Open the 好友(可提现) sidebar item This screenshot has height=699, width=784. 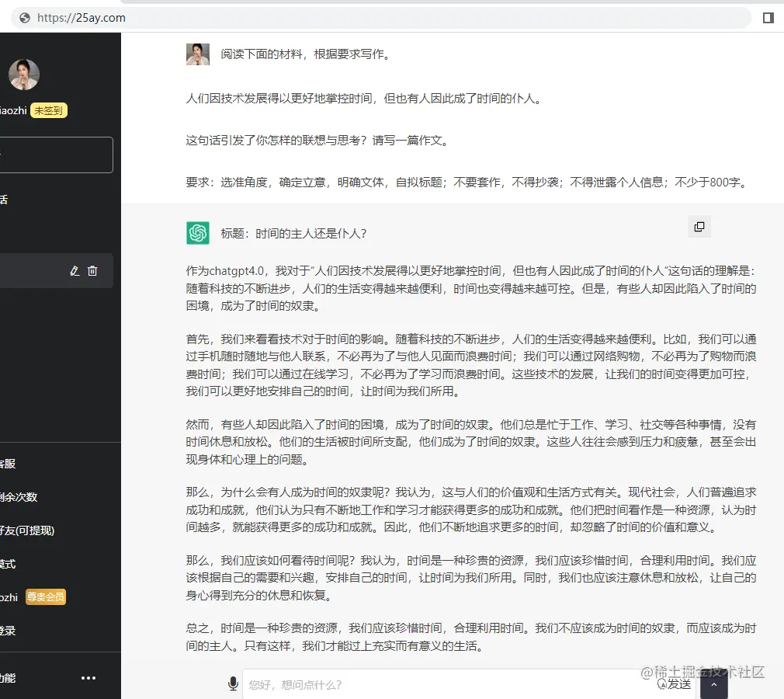(x=27, y=530)
